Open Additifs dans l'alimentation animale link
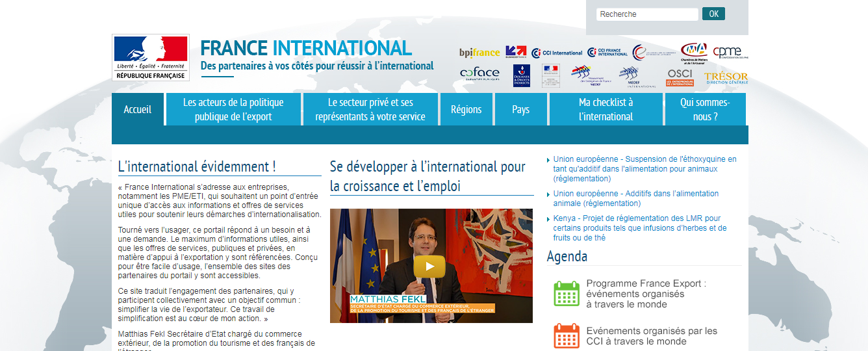868x351 pixels. (636, 198)
